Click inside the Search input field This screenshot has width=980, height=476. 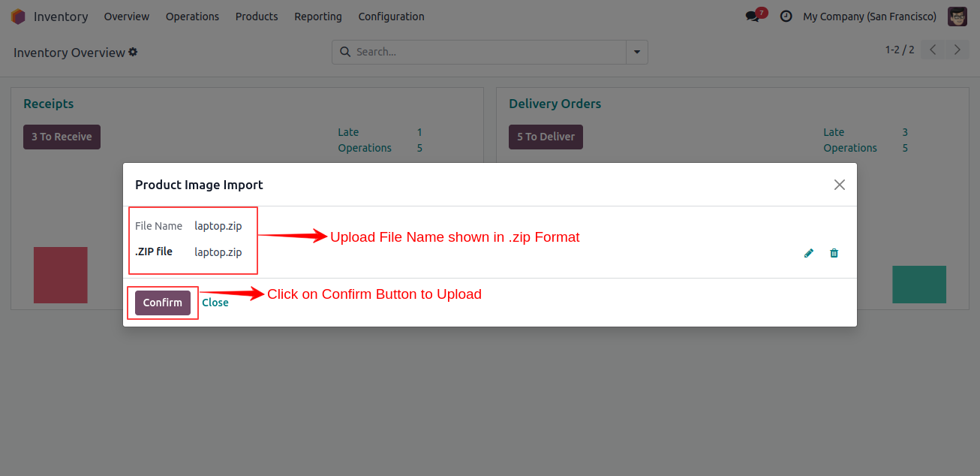click(480, 52)
